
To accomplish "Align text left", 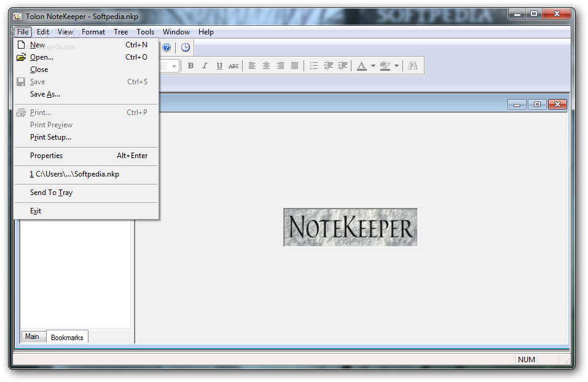I will [x=252, y=66].
